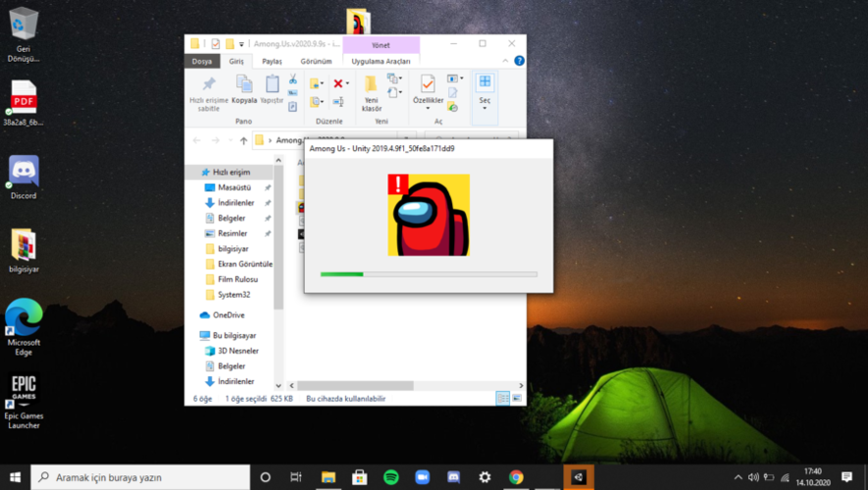This screenshot has width=868, height=490.
Task: Open Google Chrome from the taskbar
Action: point(516,477)
